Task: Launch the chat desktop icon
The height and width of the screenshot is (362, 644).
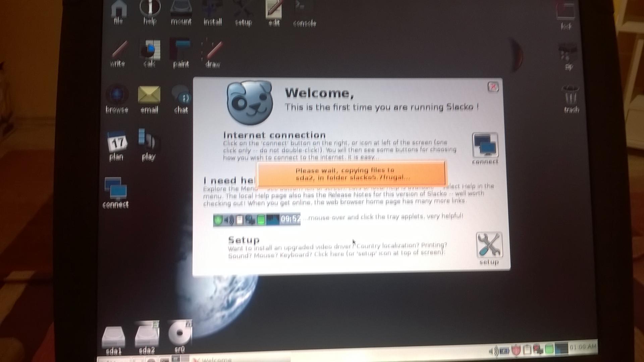Action: [181, 100]
